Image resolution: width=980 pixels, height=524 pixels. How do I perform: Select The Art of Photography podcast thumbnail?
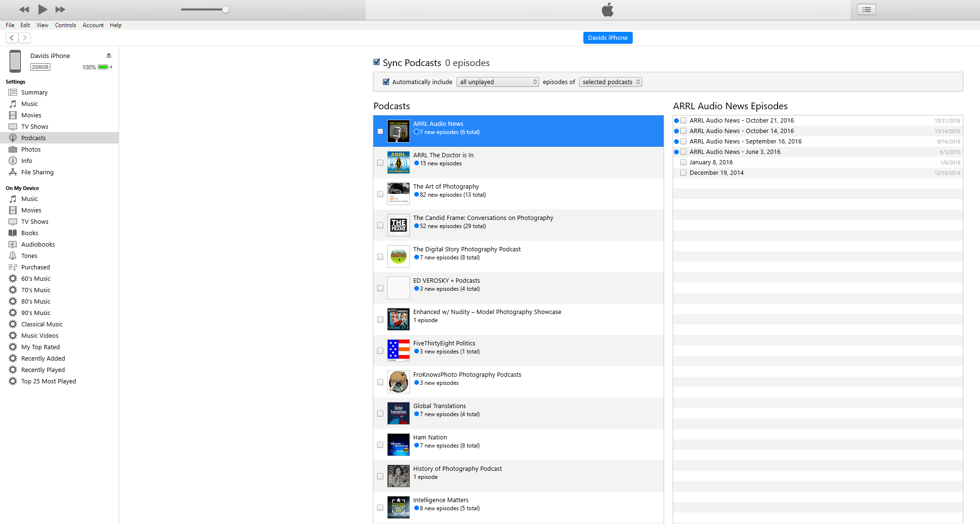coord(398,194)
